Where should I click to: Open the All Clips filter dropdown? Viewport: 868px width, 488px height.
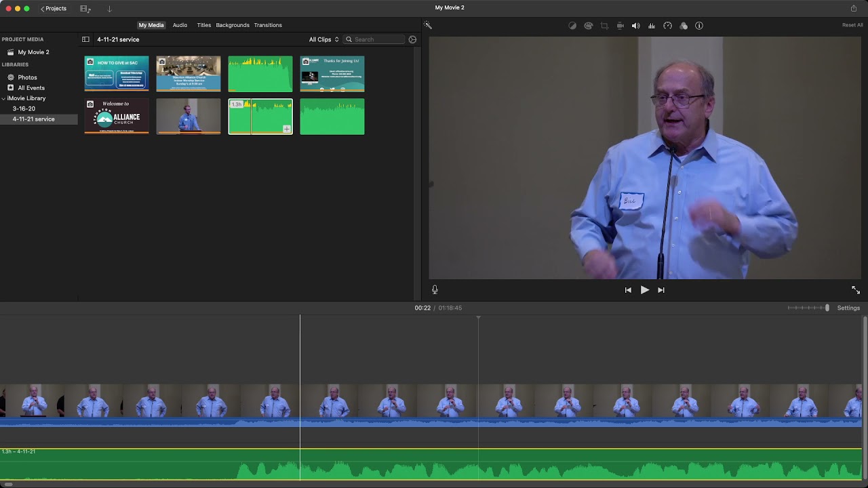pyautogui.click(x=323, y=39)
